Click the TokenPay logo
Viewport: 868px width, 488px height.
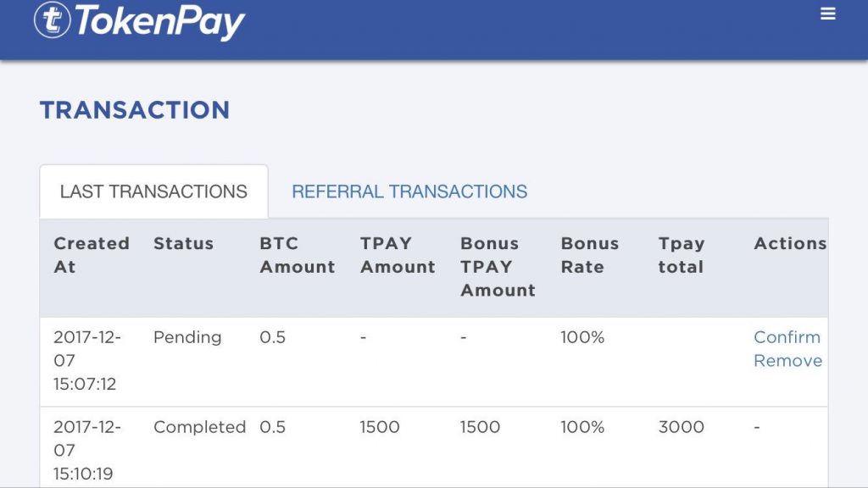click(x=140, y=21)
